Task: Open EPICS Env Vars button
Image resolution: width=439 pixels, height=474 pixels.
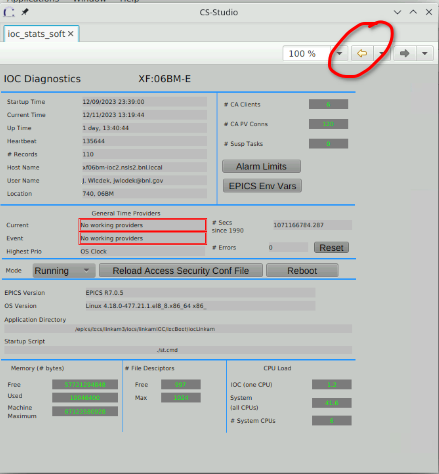Action: click(x=262, y=186)
